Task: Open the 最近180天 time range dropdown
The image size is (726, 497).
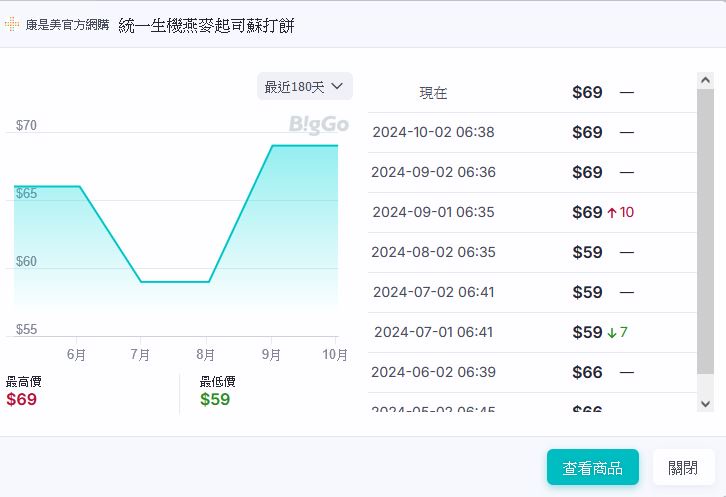Action: (x=304, y=87)
